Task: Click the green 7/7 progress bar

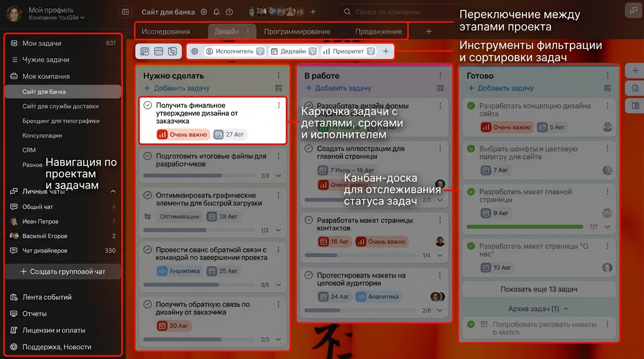Action: (525, 227)
